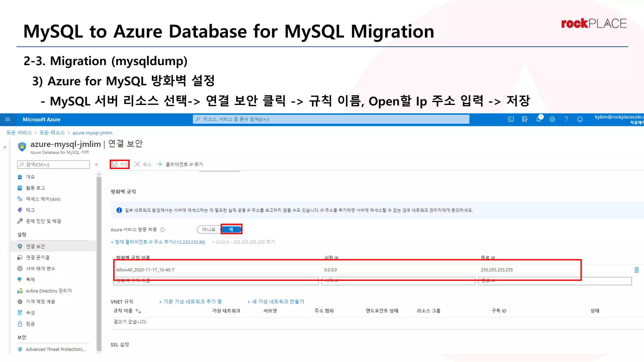This screenshot has height=362, width=644.
Task: Click 0.0.0.0 - 255.255.255.255 추가 link
Action: coord(243,242)
